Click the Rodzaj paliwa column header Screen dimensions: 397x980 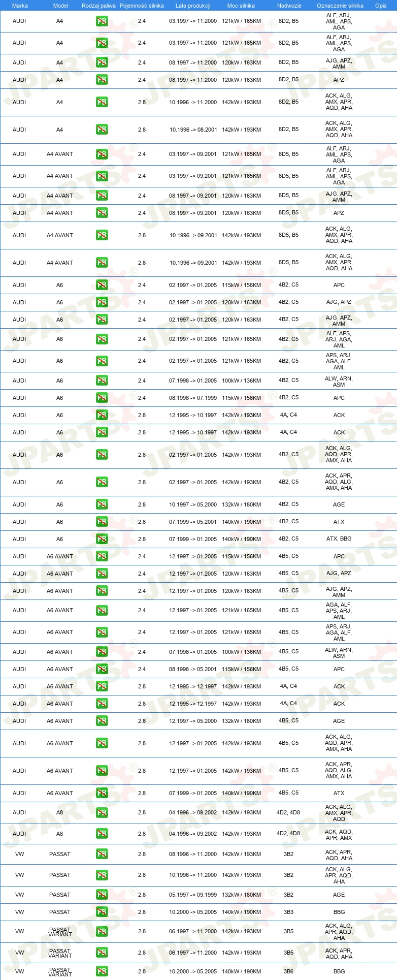click(x=98, y=6)
